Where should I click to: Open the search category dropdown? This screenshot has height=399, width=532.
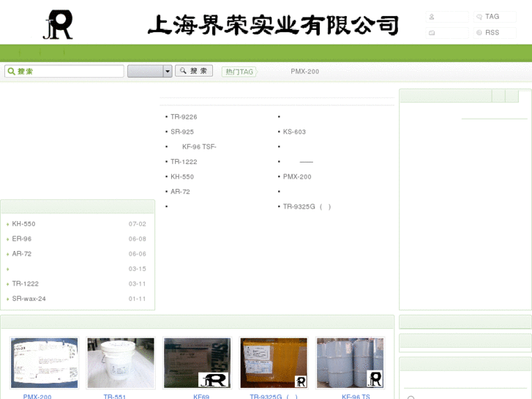pyautogui.click(x=149, y=71)
